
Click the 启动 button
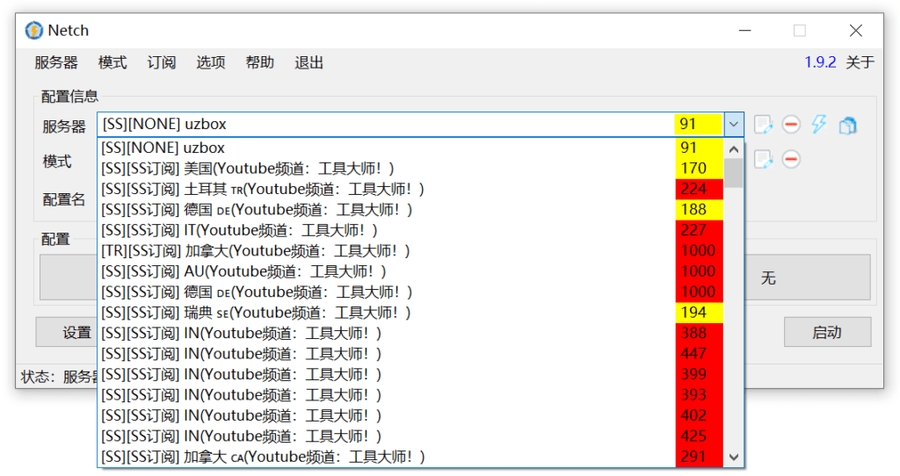click(826, 332)
